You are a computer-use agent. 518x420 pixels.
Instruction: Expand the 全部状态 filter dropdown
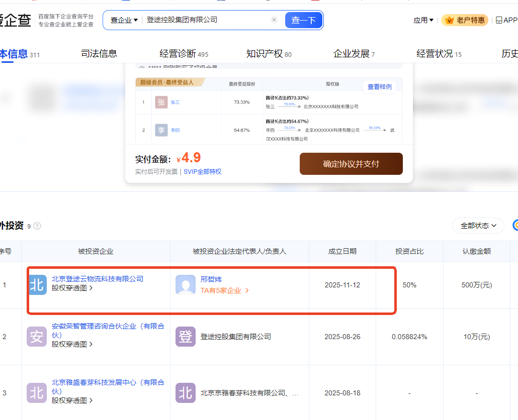[478, 226]
